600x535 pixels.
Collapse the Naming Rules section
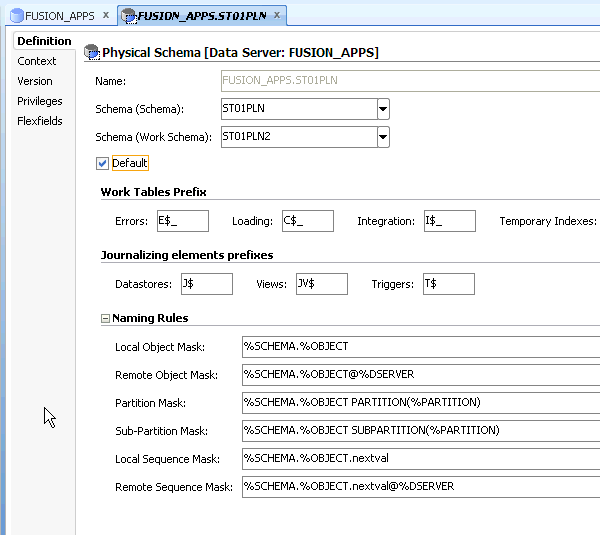[105, 318]
